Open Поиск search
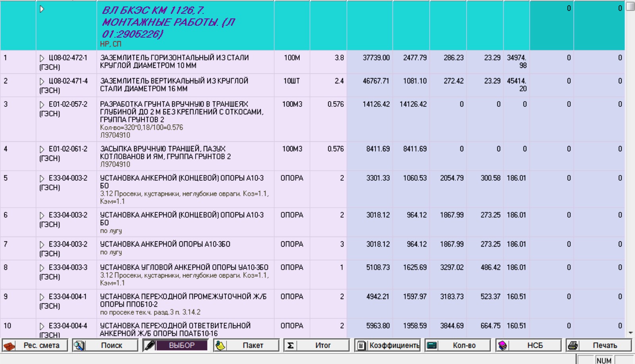This screenshot has width=635, height=364. [x=106, y=345]
